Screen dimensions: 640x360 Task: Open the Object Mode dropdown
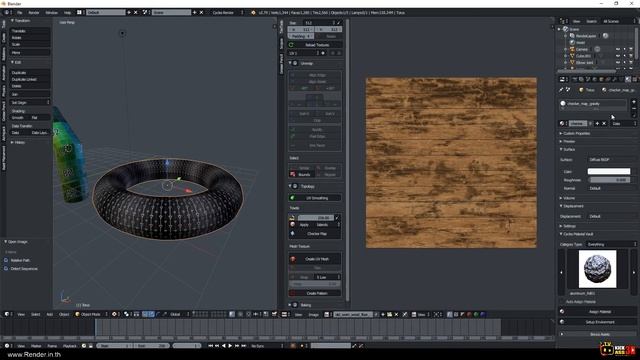pyautogui.click(x=91, y=314)
